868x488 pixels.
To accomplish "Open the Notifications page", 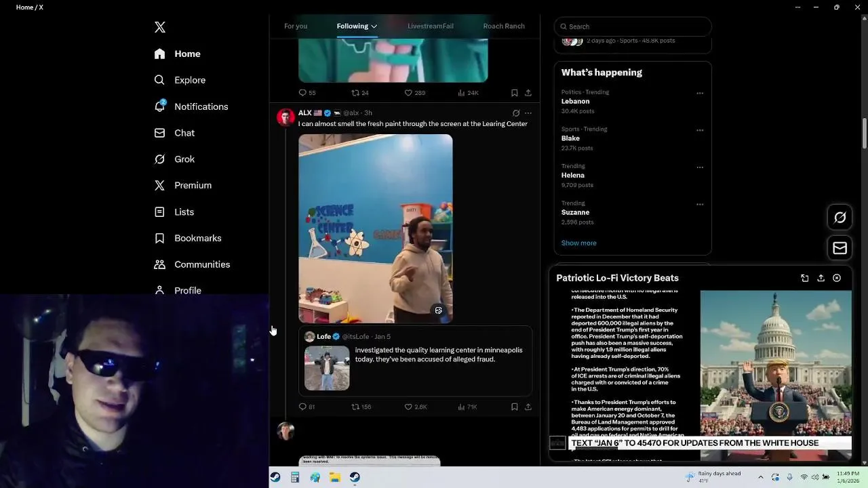I will click(191, 106).
